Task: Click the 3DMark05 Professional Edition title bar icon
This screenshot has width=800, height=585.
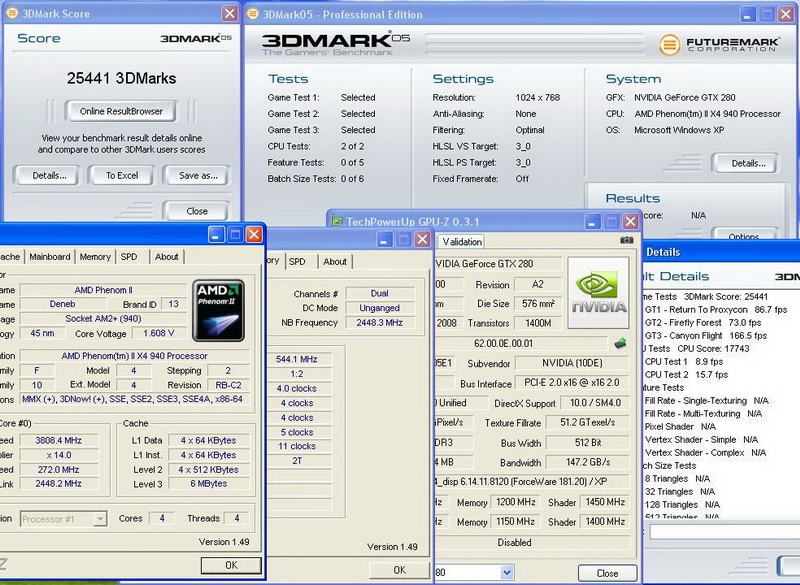Action: click(253, 14)
